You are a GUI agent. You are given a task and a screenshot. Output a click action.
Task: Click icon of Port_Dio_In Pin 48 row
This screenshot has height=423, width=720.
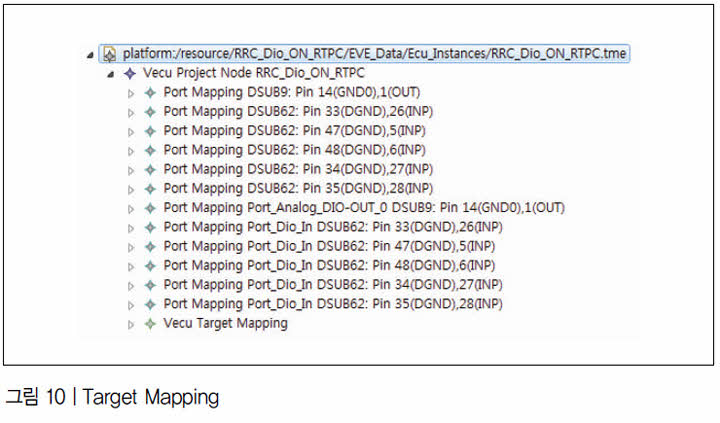tap(150, 266)
